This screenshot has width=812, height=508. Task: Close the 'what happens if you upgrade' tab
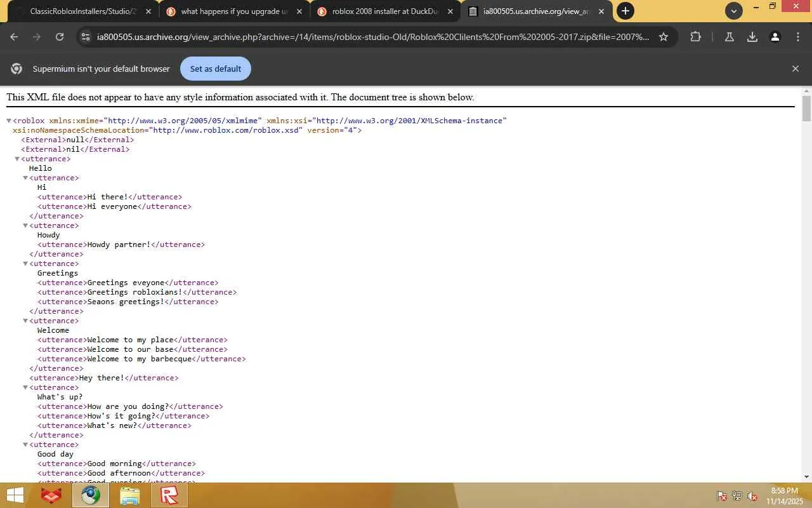point(299,11)
